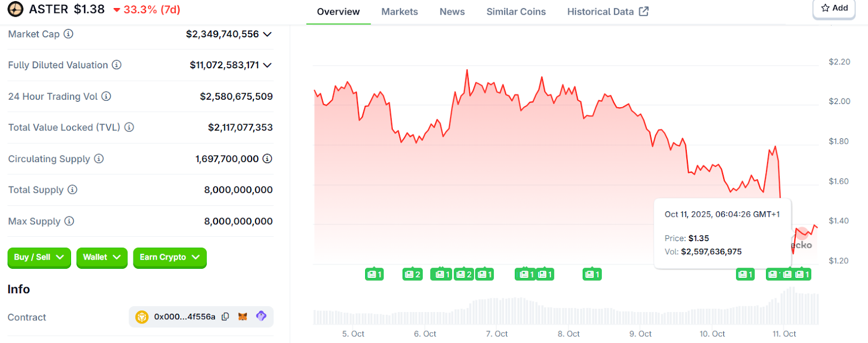The image size is (868, 343).
Task: Click the MetaMask fox icon in Contract row
Action: [x=242, y=316]
